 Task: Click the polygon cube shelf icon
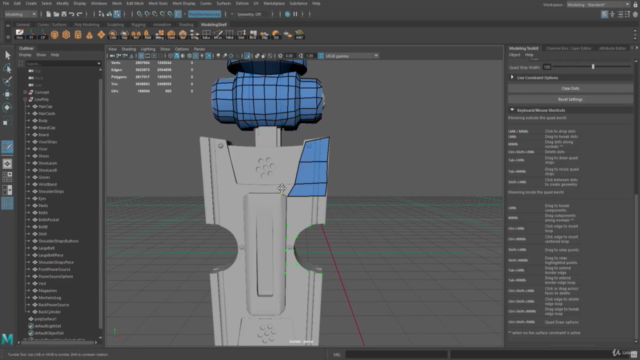[66, 35]
